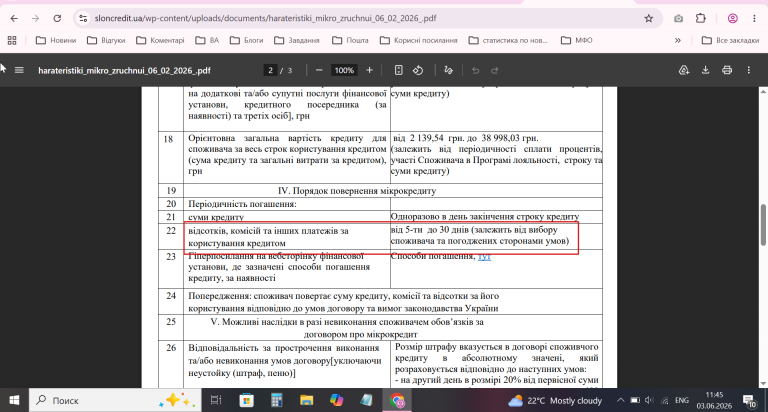The width and height of the screenshot is (768, 412).
Task: Click the Поиск taskbar search box
Action: [x=115, y=400]
